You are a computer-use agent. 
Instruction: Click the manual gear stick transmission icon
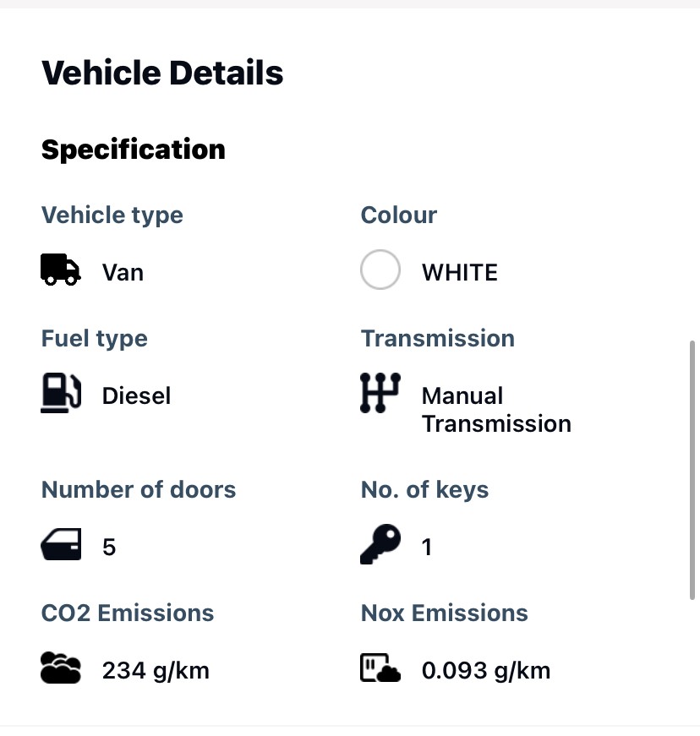380,391
